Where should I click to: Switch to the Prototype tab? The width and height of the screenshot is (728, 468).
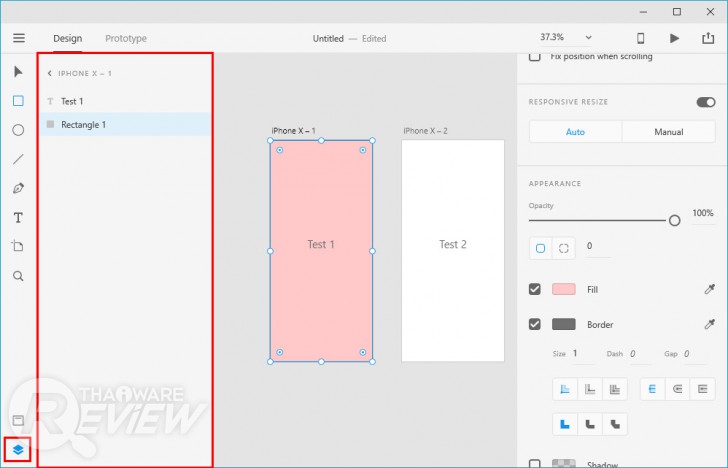[126, 39]
